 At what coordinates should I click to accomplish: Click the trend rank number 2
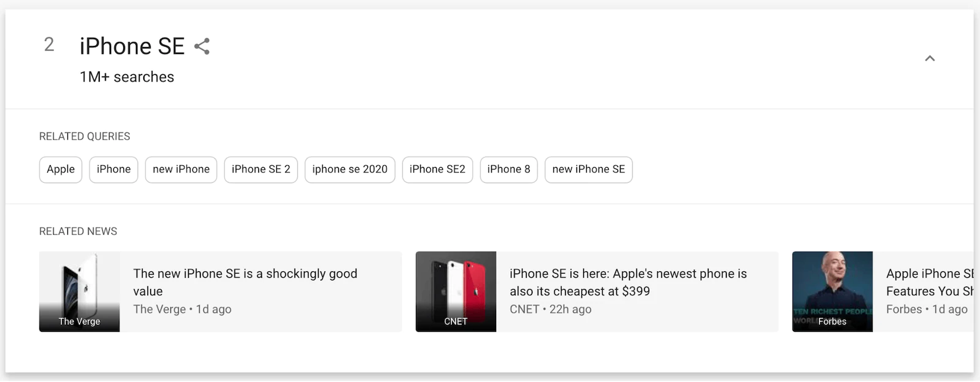pos(49,44)
